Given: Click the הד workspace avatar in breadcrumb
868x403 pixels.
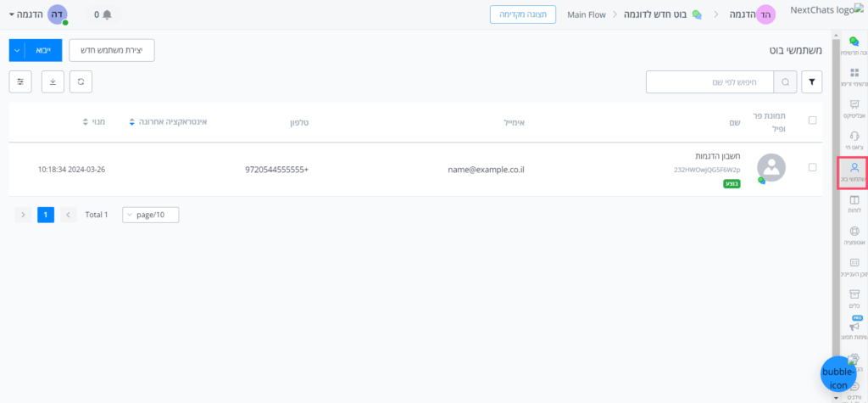Looking at the screenshot, I should 766,14.
